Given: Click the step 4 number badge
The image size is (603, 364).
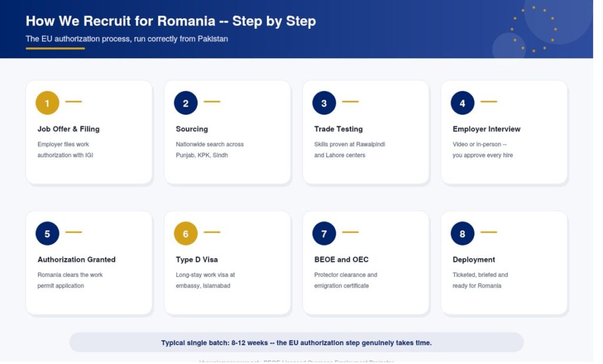Looking at the screenshot, I should 463,102.
